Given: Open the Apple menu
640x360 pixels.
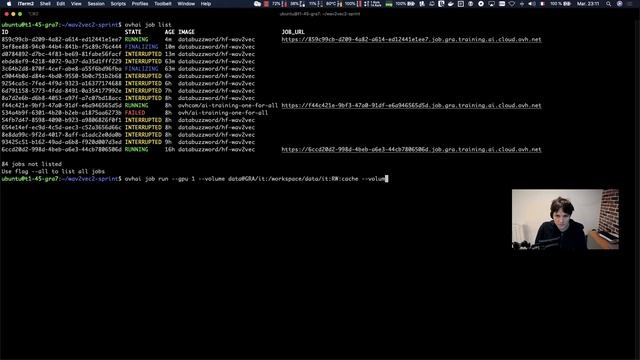Looking at the screenshot, I should click(x=9, y=4).
